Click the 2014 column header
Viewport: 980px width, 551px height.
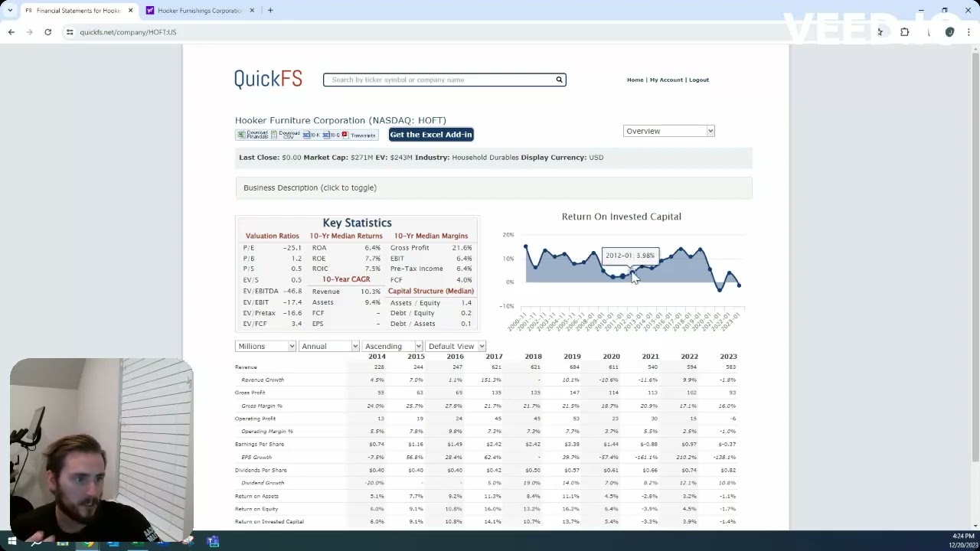pyautogui.click(x=377, y=357)
